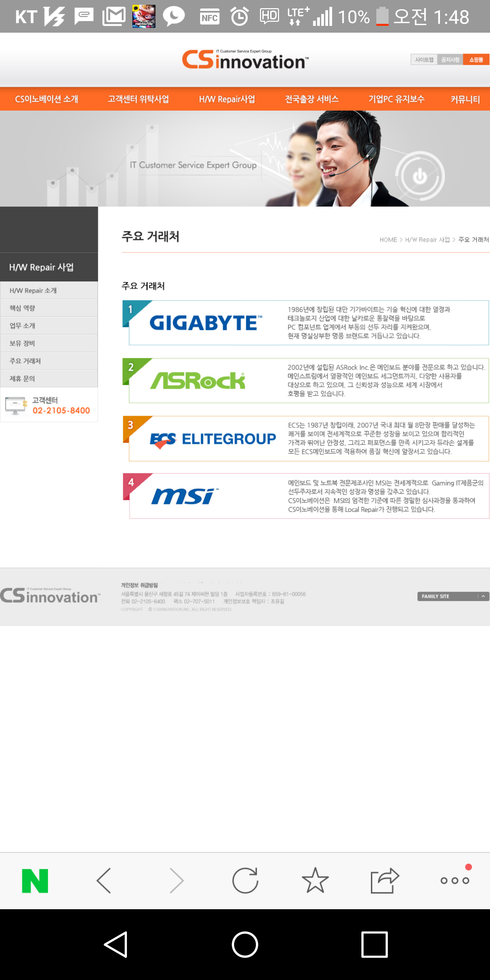
Task: Open the 커뮤니티 menu
Action: [465, 99]
